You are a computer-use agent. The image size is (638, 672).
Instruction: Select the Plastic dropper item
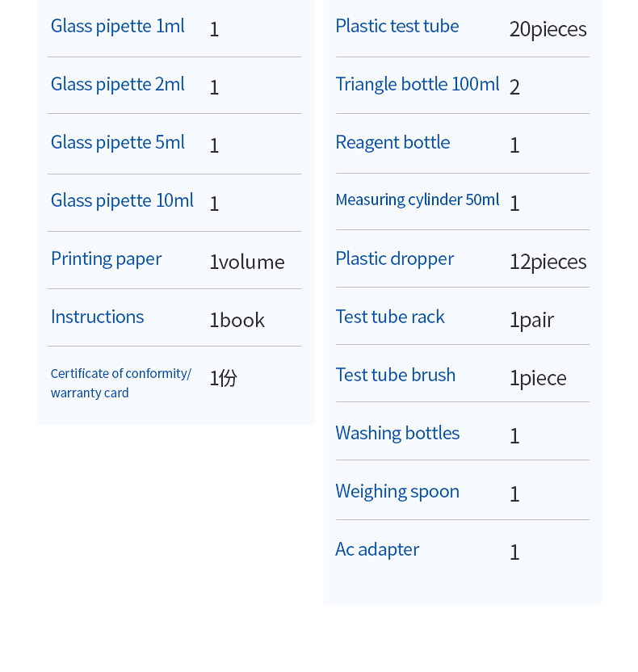tap(394, 258)
